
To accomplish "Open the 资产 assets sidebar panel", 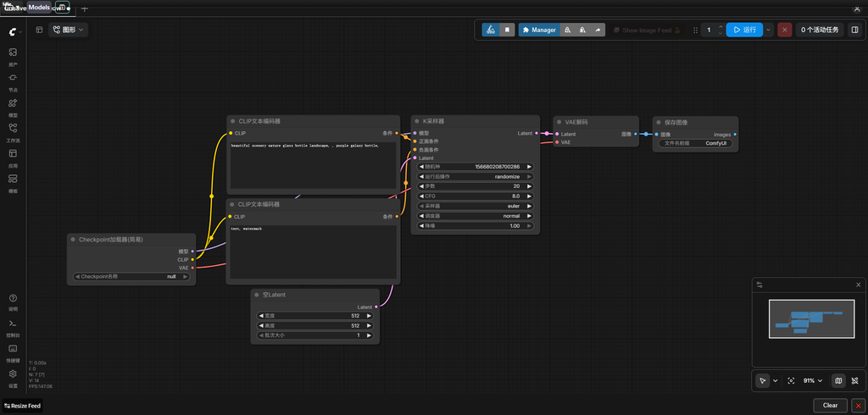I will (13, 57).
